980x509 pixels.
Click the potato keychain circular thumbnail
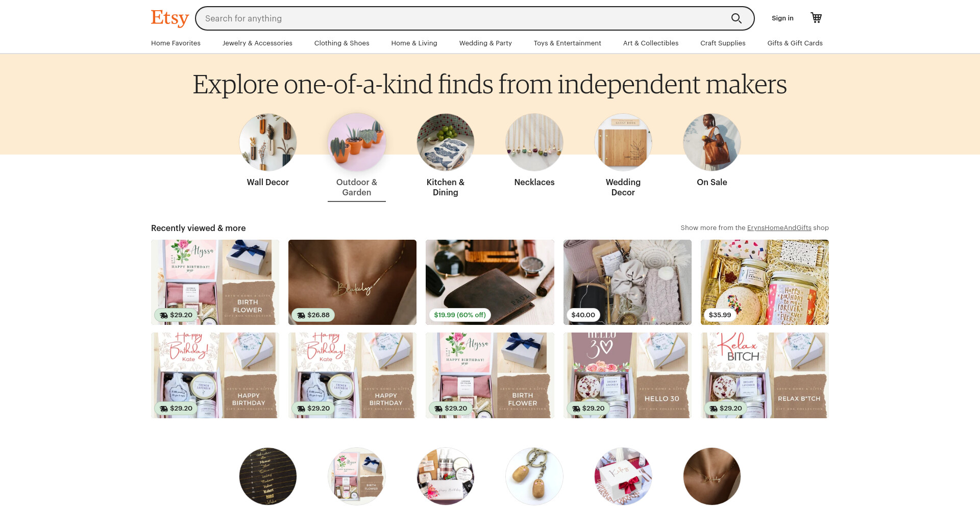click(534, 476)
